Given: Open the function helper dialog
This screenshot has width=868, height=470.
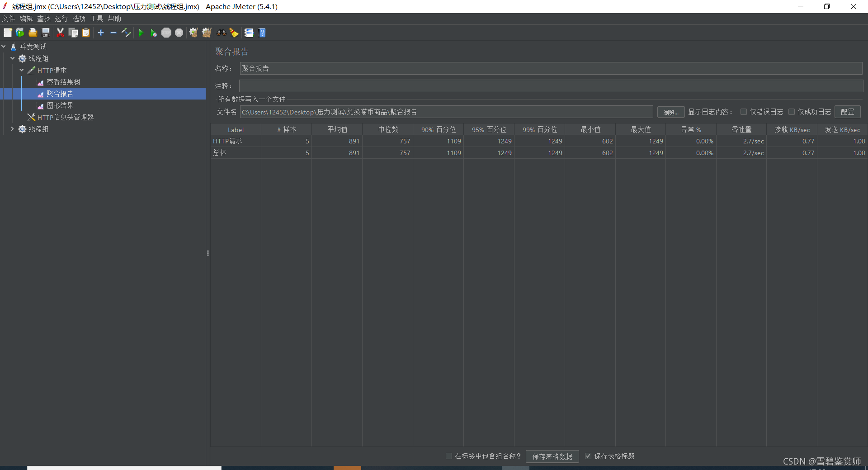Looking at the screenshot, I should click(249, 33).
